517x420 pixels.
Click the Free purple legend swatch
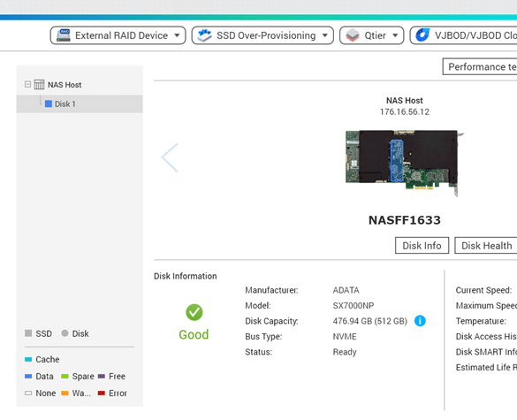click(102, 376)
